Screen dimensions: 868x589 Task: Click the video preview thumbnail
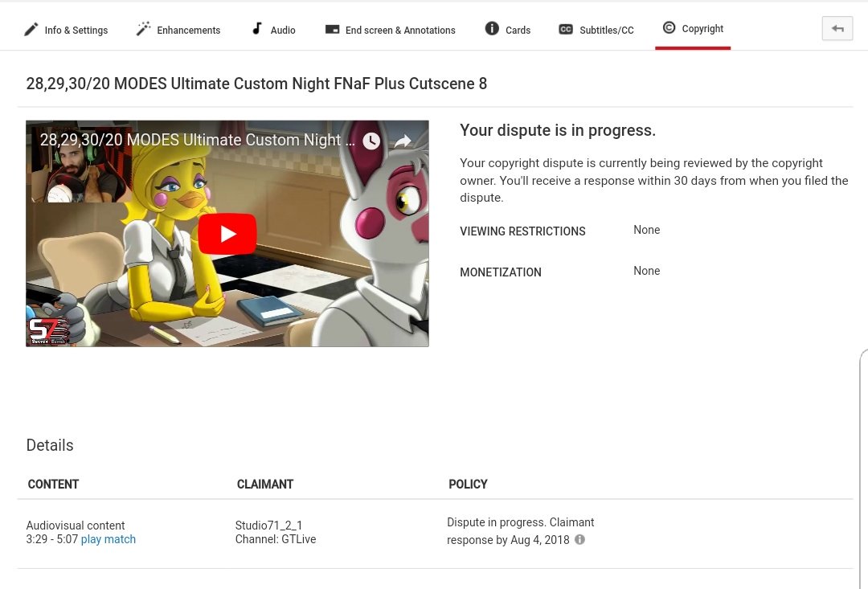click(227, 234)
